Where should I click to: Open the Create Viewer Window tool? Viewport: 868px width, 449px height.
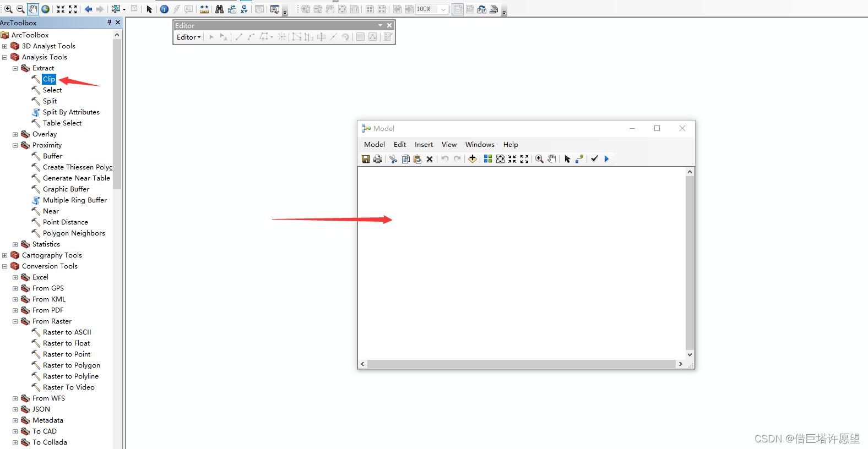[x=275, y=9]
